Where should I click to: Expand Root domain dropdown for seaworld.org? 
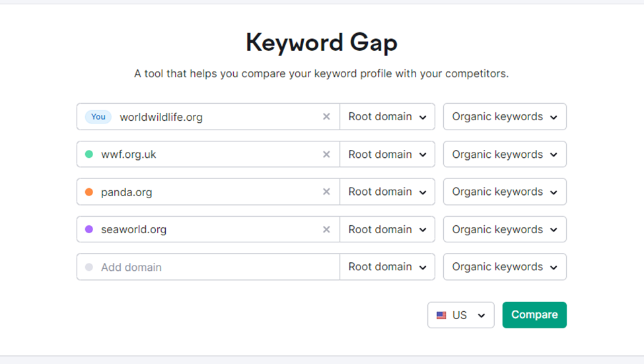pyautogui.click(x=387, y=229)
